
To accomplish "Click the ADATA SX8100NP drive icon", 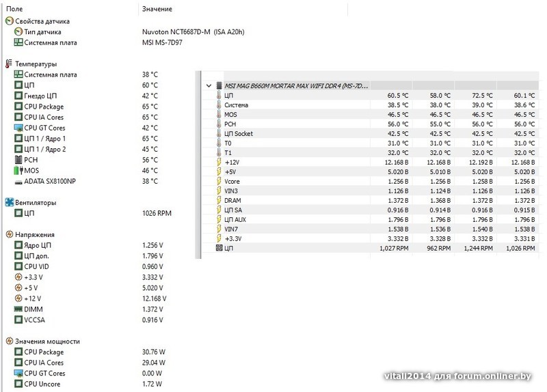I will [18, 182].
